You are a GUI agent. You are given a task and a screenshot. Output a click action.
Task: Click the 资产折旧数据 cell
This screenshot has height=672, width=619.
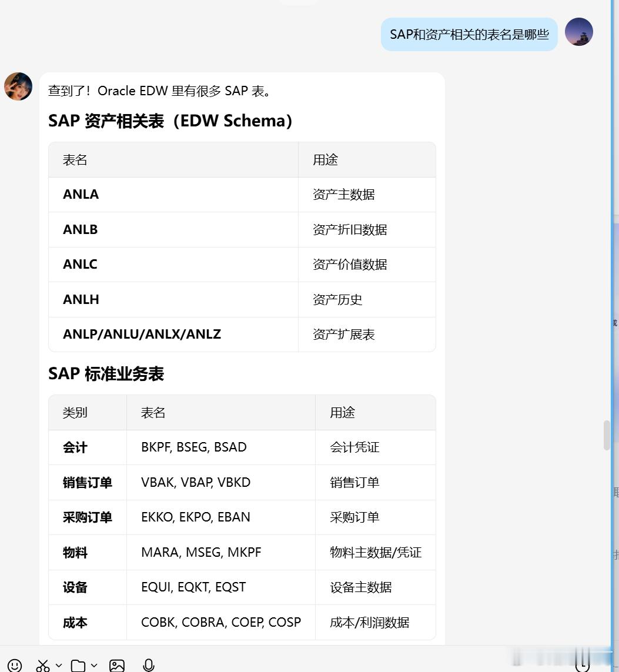(x=367, y=230)
